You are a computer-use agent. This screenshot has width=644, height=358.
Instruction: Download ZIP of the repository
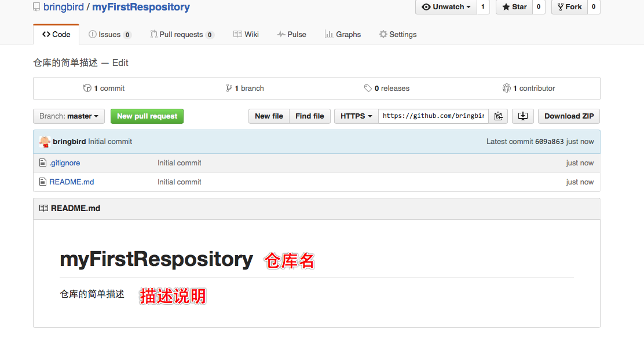569,116
